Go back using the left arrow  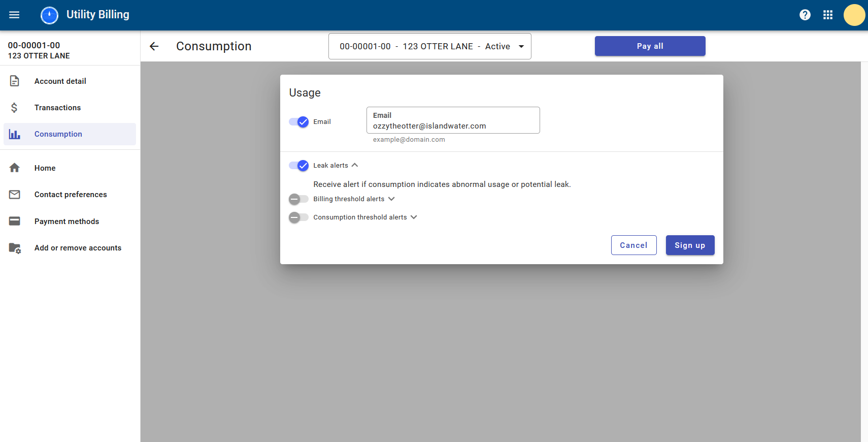coord(154,46)
